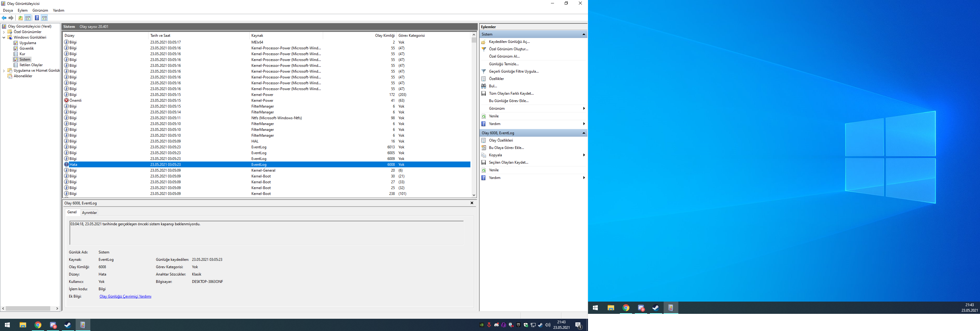Viewport: 980px width, 331px height.
Task: Open the notification center icon
Action: click(x=579, y=325)
